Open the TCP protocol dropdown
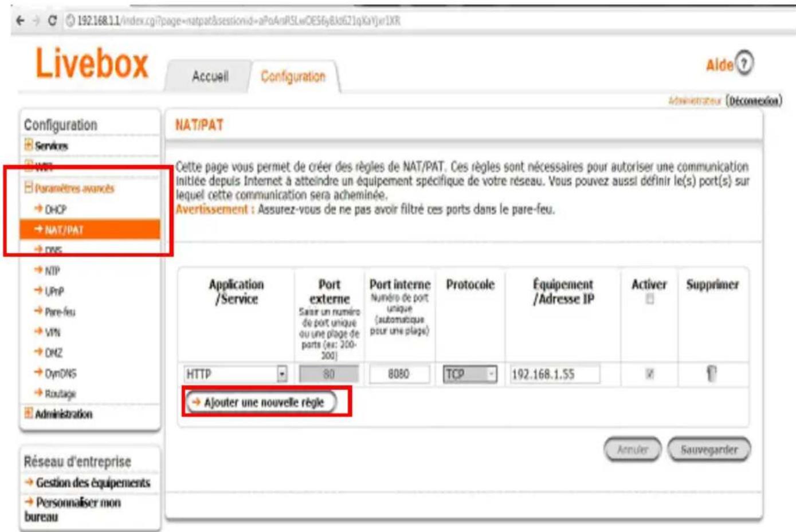Screen dimensions: 796x532 click(x=470, y=375)
